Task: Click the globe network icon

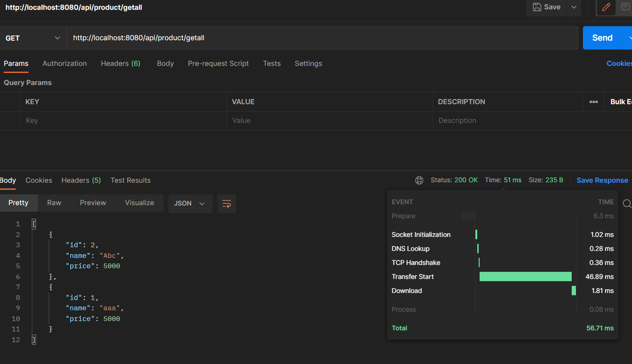Action: (419, 180)
